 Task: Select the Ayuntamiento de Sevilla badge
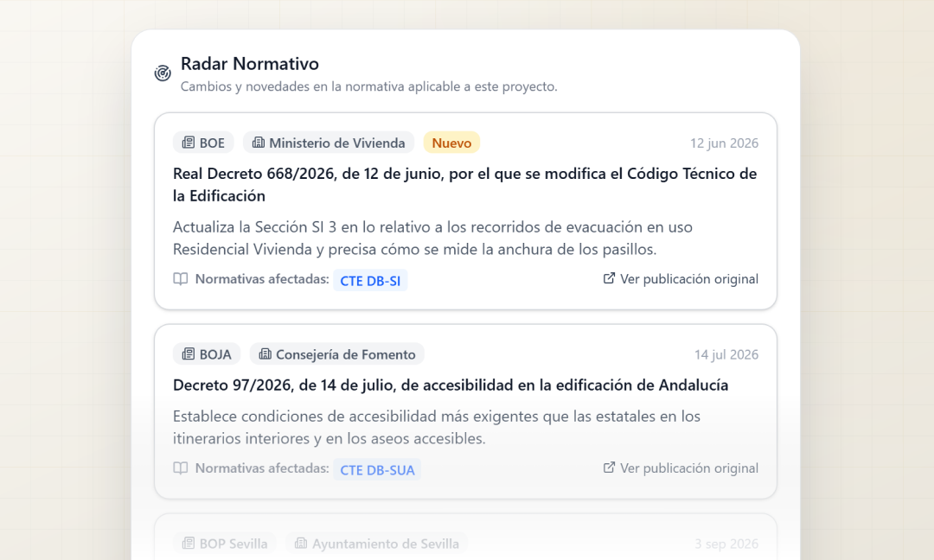coord(376,544)
